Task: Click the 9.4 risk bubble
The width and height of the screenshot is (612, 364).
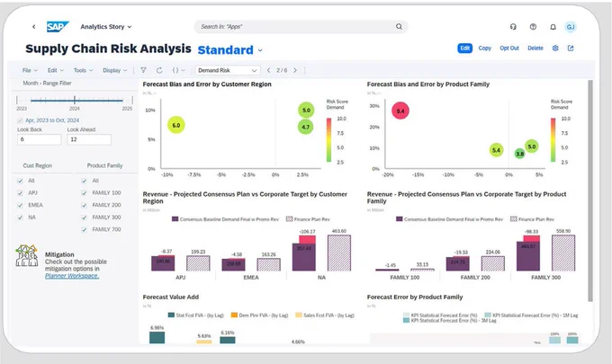Action: (400, 111)
